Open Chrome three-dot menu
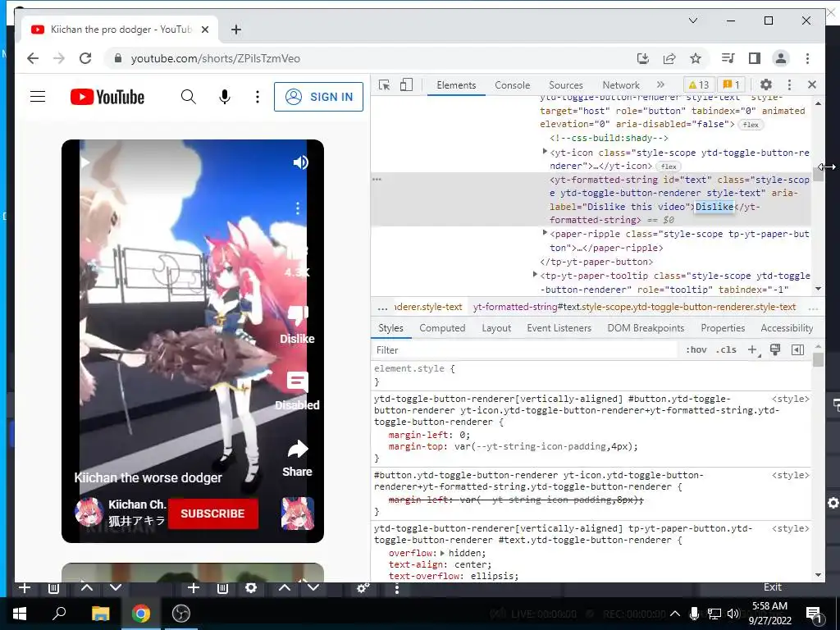This screenshot has width=840, height=630. click(x=807, y=58)
